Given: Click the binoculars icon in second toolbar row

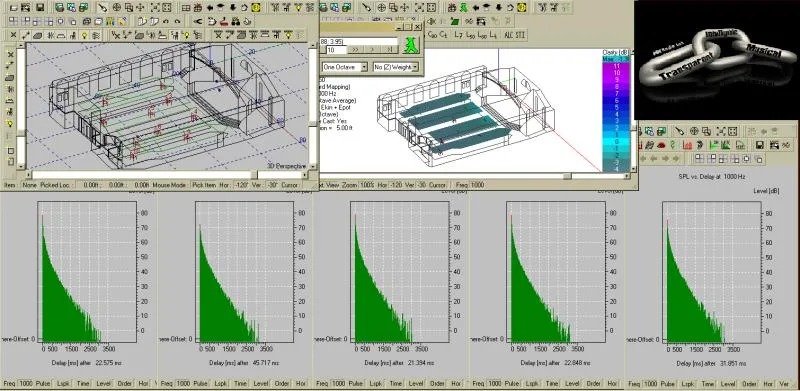Looking at the screenshot, I should tap(236, 21).
